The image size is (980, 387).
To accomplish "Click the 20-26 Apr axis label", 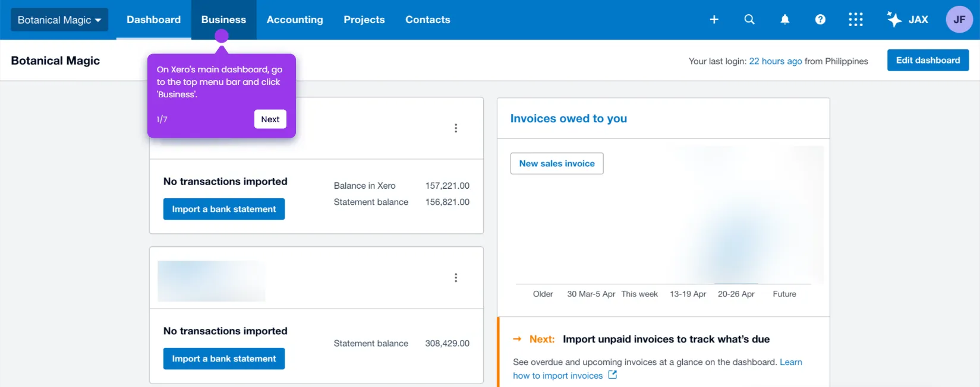I will pyautogui.click(x=736, y=294).
